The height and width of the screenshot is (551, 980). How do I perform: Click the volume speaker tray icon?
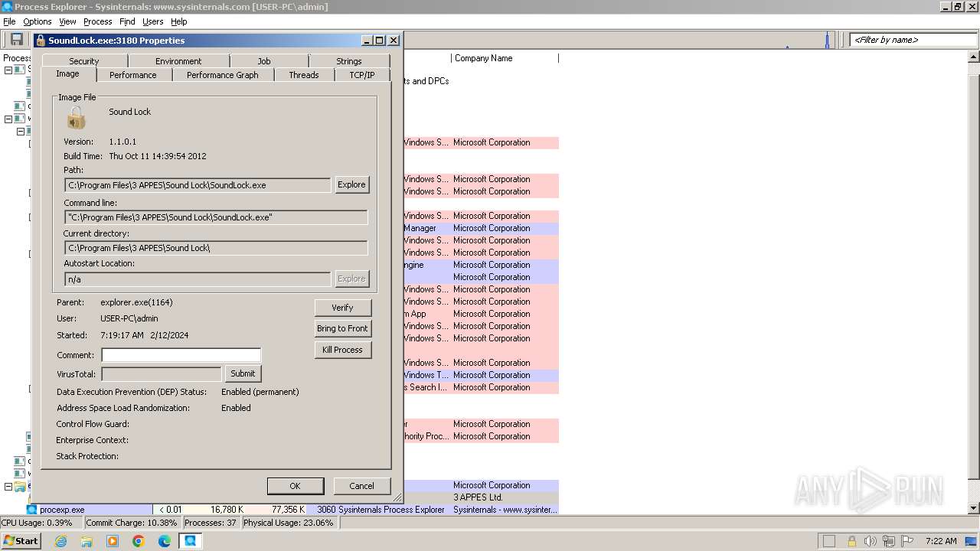(870, 541)
